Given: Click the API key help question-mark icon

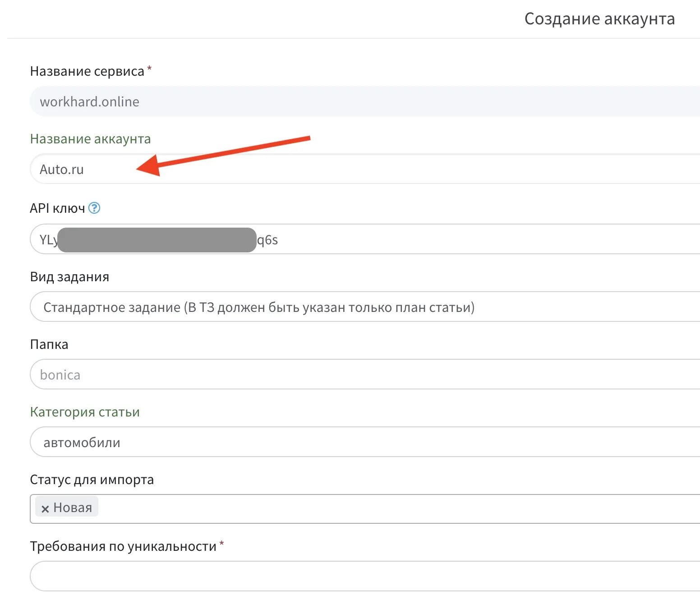Looking at the screenshot, I should 94,208.
